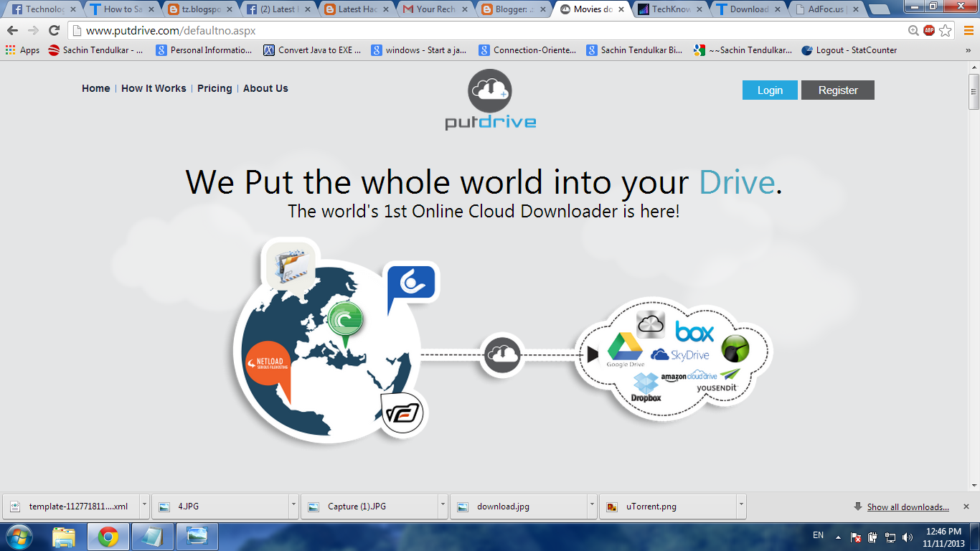Open the How It Works menu item
Viewport: 980px width, 551px height.
tap(153, 88)
